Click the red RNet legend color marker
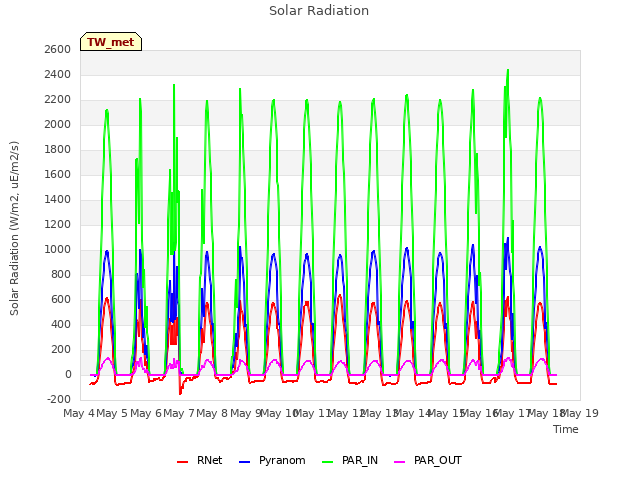640x480 pixels. (x=182, y=462)
